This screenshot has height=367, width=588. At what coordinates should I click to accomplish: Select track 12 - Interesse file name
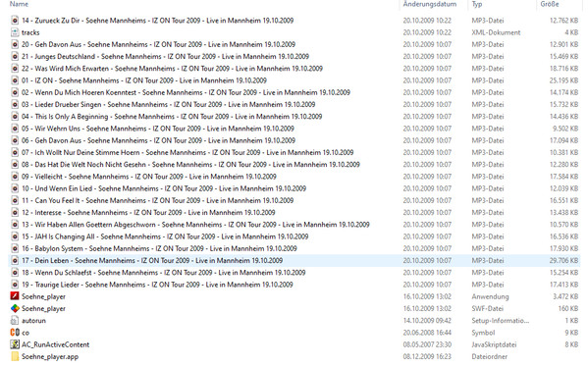tap(148, 212)
